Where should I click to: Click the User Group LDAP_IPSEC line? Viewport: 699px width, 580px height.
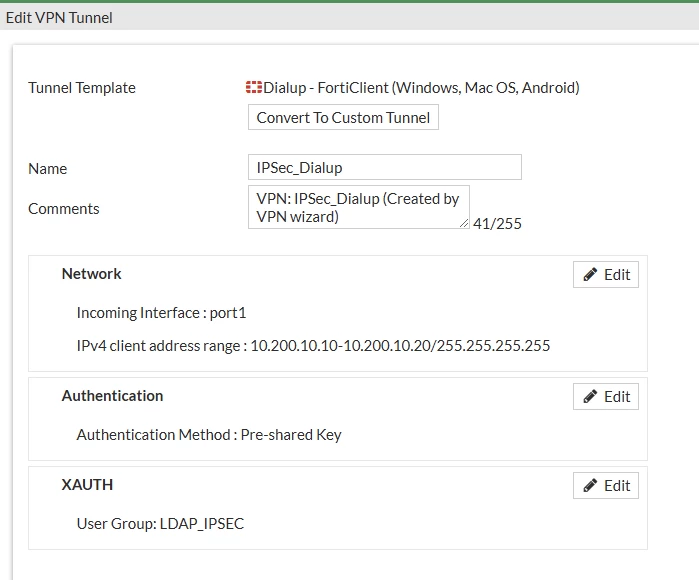160,524
